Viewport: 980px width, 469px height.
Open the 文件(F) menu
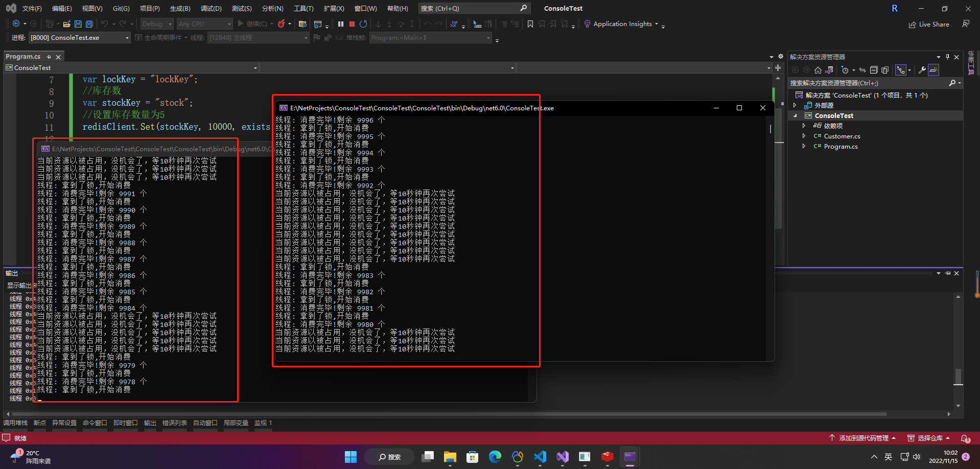32,8
